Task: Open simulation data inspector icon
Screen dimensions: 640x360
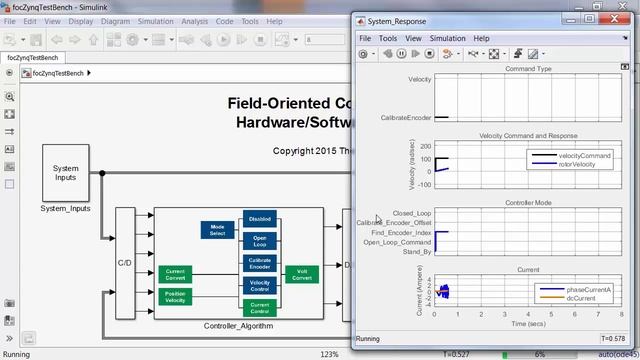Action: 282,40
